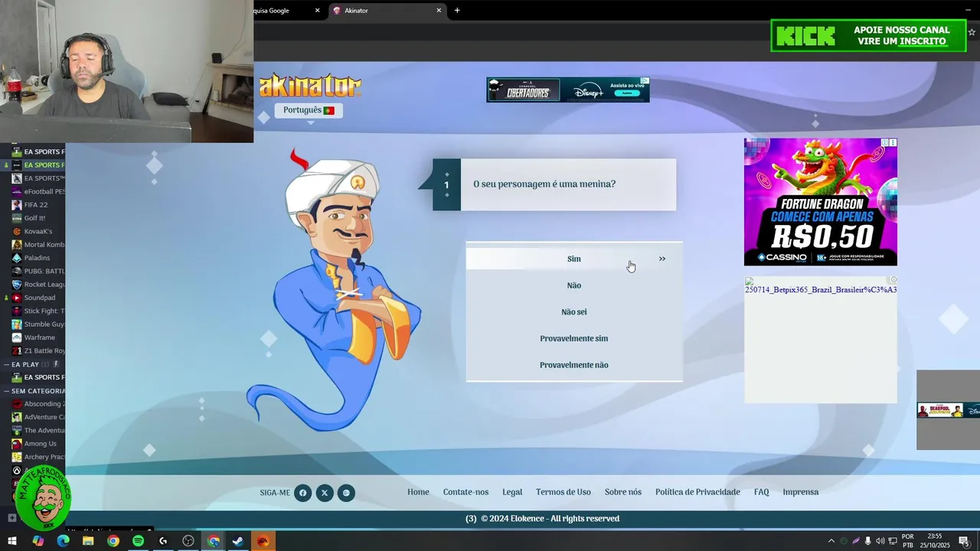Image resolution: width=980 pixels, height=551 pixels.
Task: Show hidden system tray icons
Action: click(831, 541)
